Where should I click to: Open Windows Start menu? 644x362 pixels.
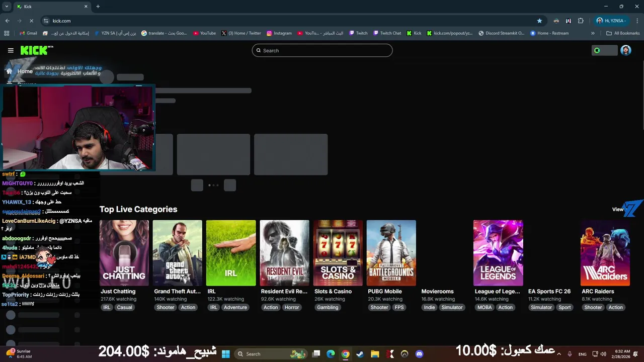click(225, 354)
